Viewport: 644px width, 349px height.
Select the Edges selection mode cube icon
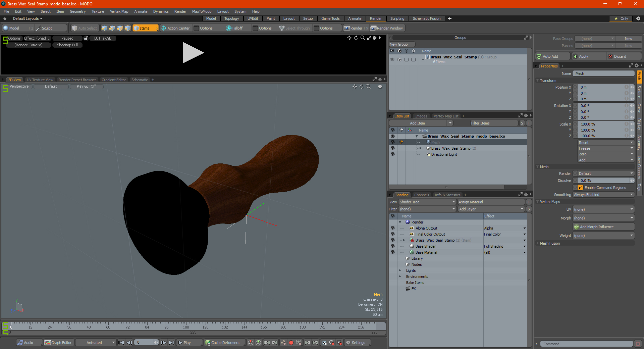[x=112, y=28]
